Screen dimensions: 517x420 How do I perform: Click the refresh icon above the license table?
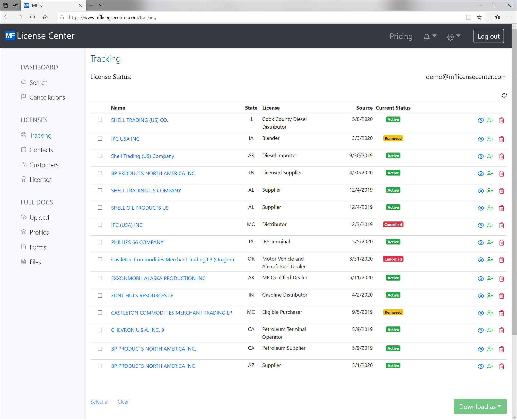[x=504, y=96]
